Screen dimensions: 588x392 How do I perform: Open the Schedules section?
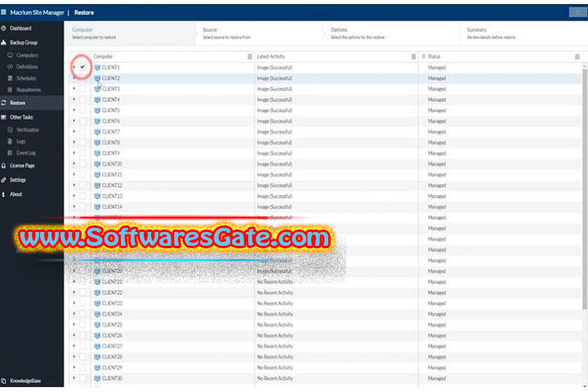(26, 78)
